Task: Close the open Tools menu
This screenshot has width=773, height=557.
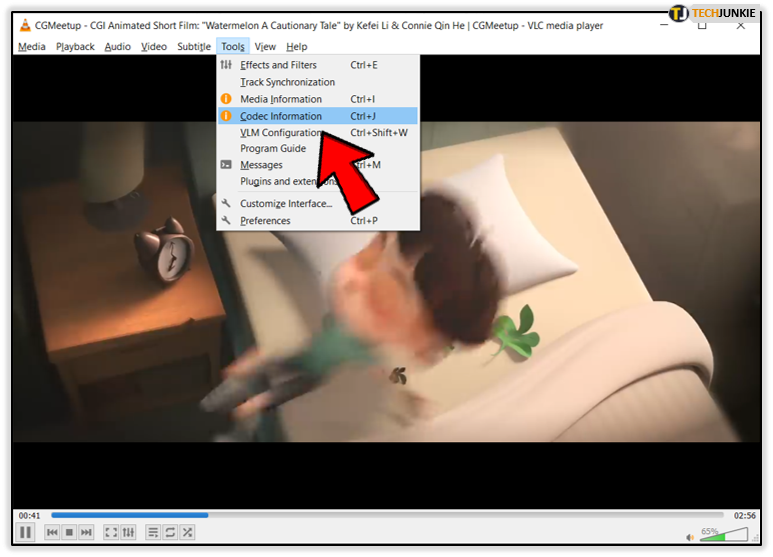Action: [233, 46]
